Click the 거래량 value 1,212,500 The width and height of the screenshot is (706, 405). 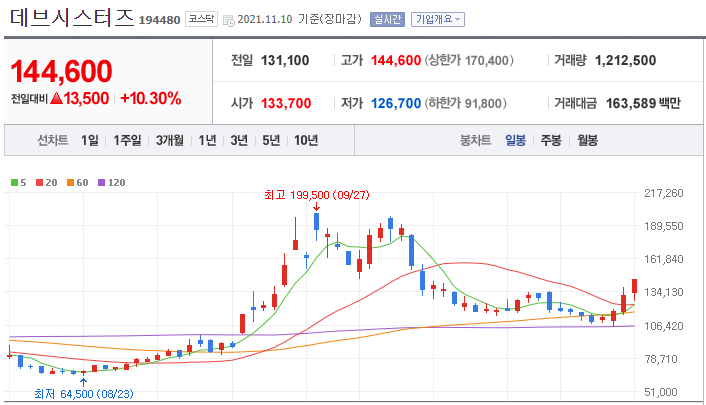(x=625, y=60)
